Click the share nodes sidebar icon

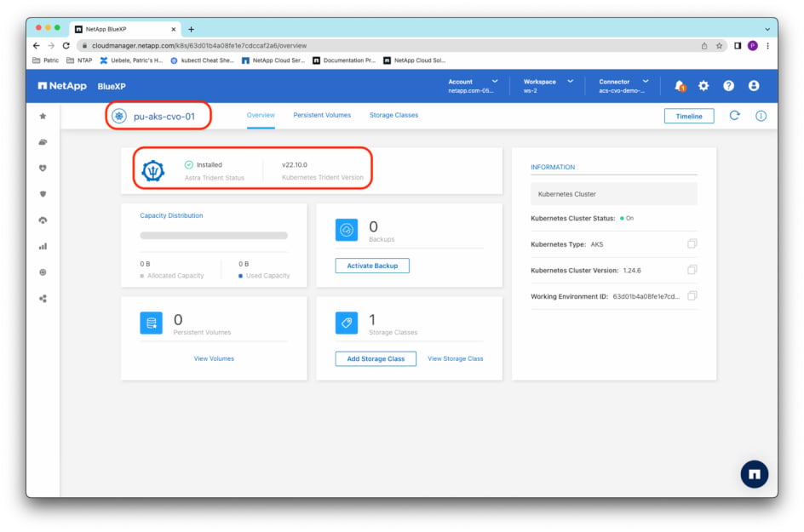(43, 298)
